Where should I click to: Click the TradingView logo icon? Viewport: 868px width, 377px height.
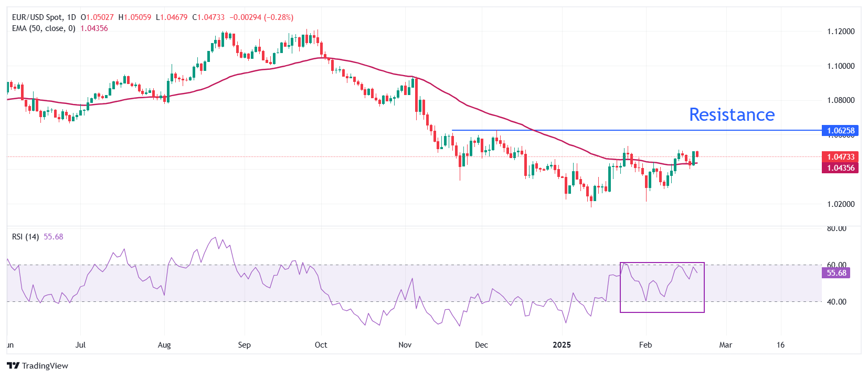[x=13, y=365]
